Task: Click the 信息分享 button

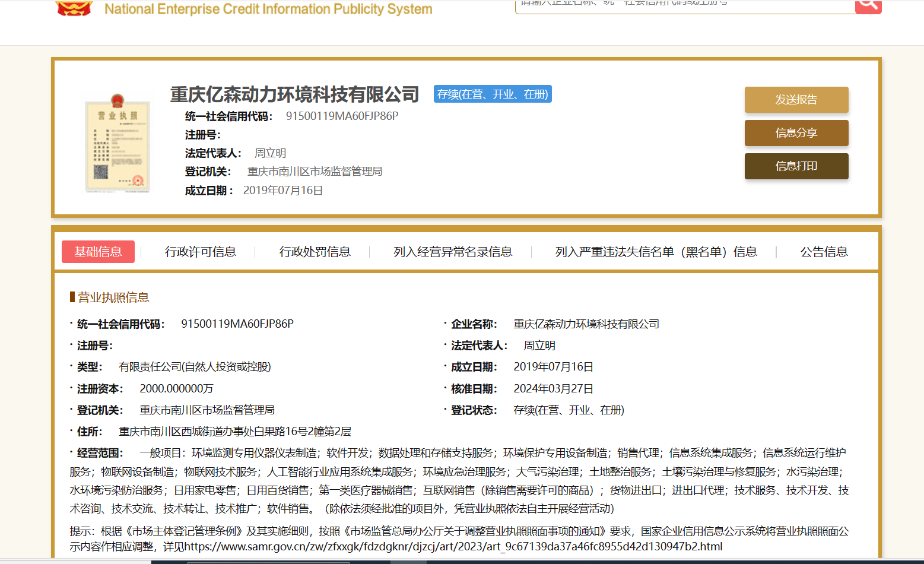Action: (x=796, y=133)
